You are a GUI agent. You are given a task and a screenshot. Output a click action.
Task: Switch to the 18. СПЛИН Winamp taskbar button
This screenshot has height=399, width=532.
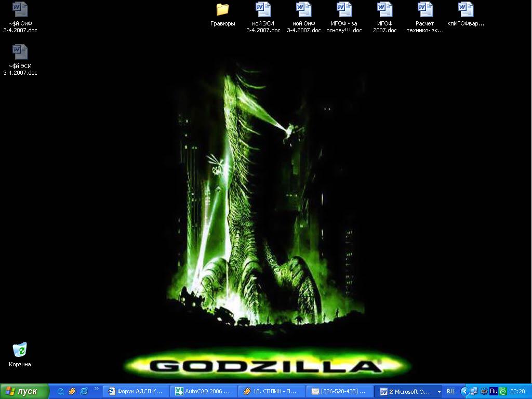272,391
